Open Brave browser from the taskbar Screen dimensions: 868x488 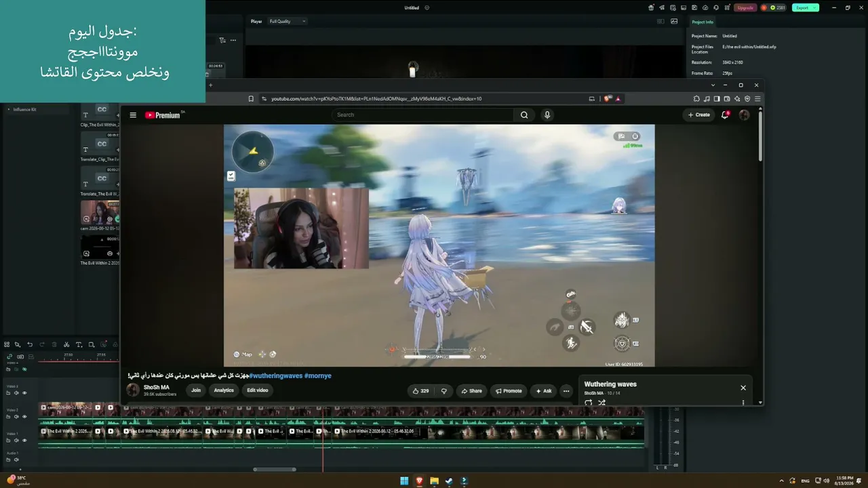click(419, 481)
